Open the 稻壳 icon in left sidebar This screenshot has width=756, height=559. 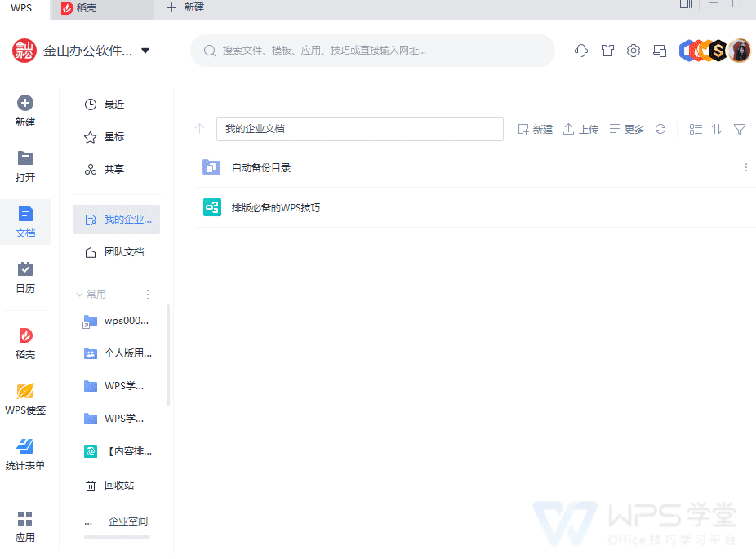click(25, 335)
